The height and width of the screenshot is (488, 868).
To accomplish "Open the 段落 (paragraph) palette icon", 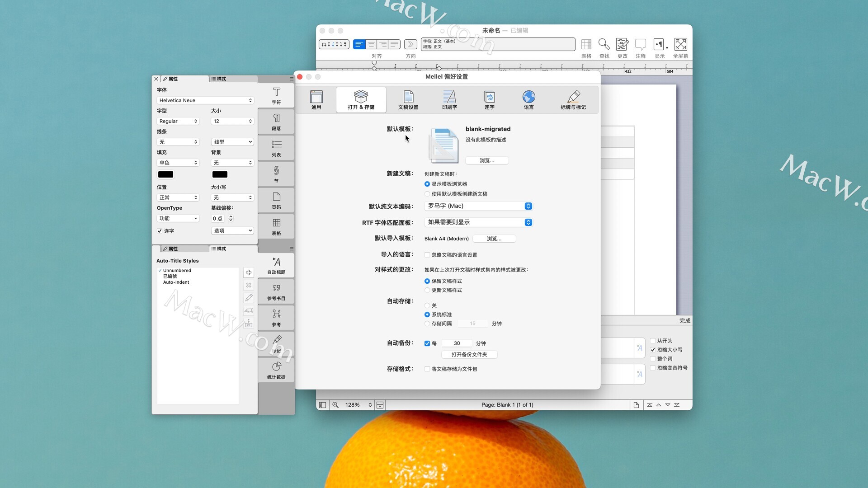I will [x=276, y=122].
